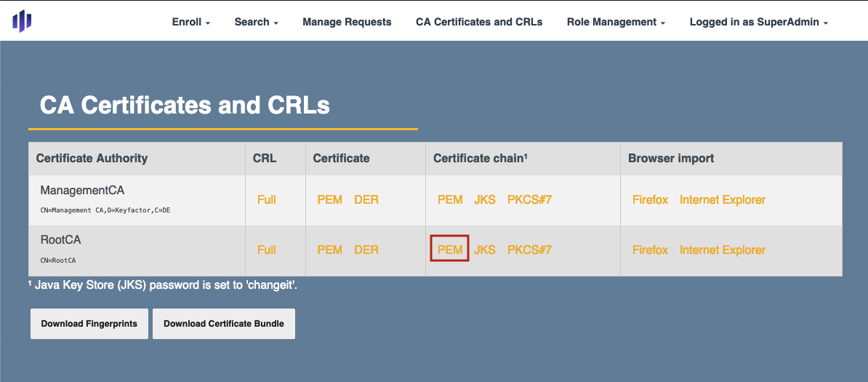Download Full CRL for RootCA
868x382 pixels.
[267, 250]
